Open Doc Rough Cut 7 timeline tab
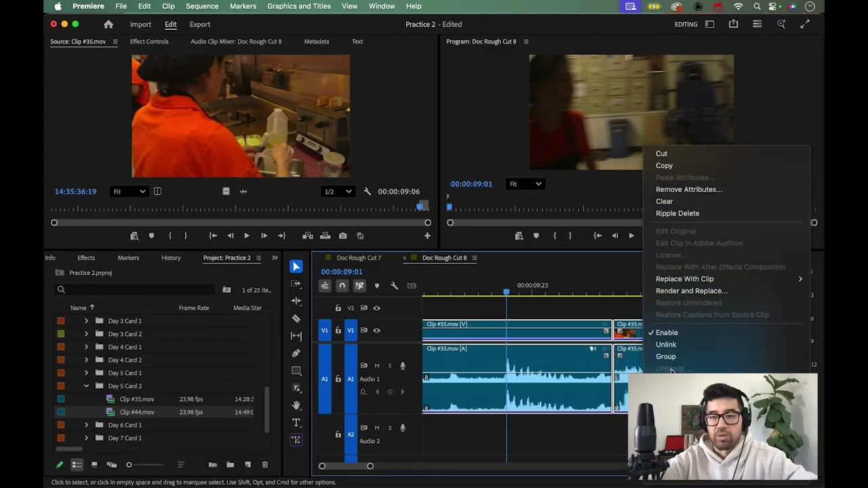 pyautogui.click(x=359, y=258)
